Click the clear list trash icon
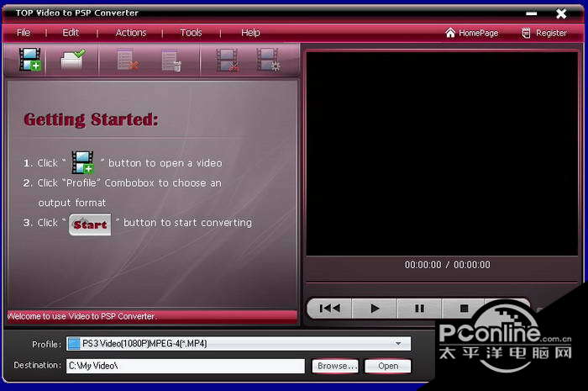Viewport: 588px width, 391px height. point(171,60)
